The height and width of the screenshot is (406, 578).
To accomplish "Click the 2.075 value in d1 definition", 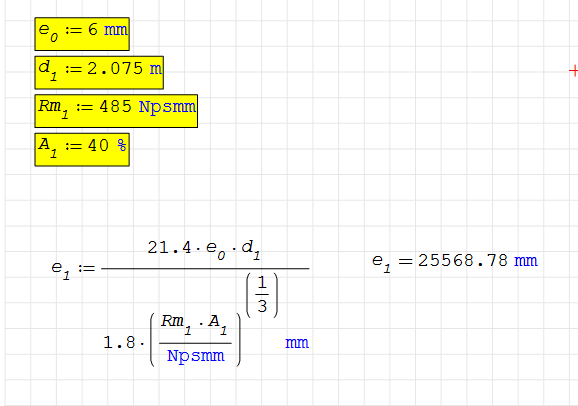I will (x=115, y=69).
